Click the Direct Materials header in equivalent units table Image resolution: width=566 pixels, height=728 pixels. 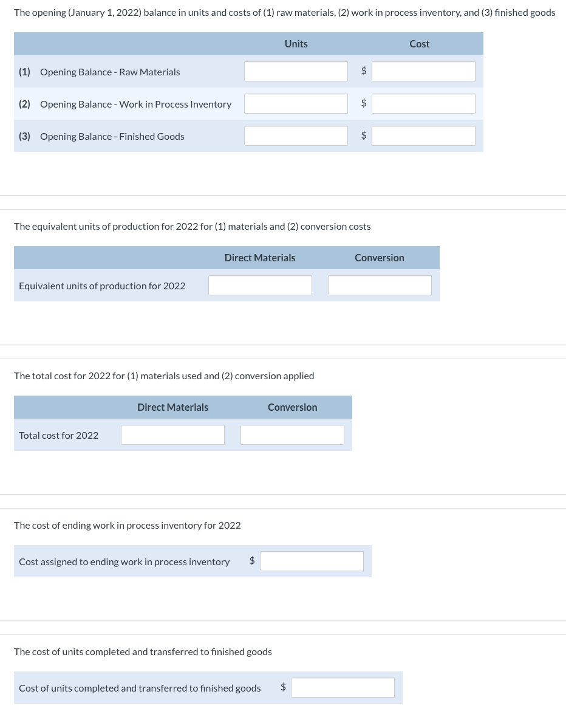[x=260, y=258]
